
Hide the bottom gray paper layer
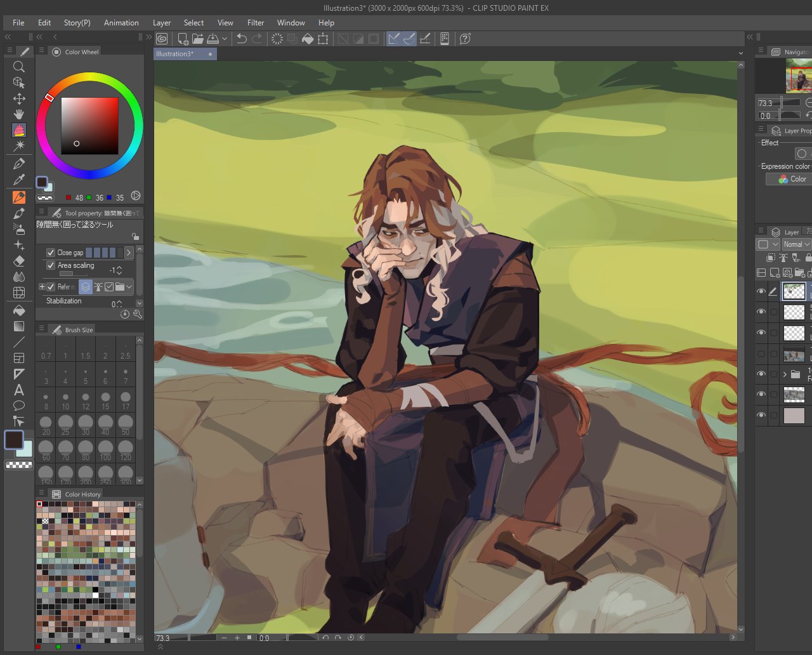[x=761, y=415]
